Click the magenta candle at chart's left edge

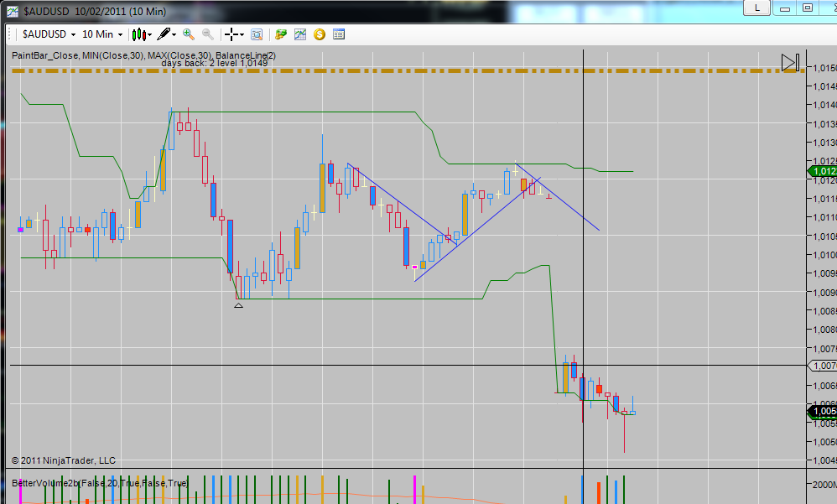pos(20,230)
